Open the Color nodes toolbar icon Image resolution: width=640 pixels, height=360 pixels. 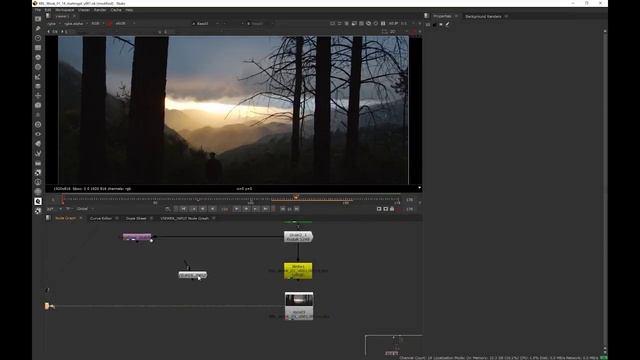coord(38,57)
